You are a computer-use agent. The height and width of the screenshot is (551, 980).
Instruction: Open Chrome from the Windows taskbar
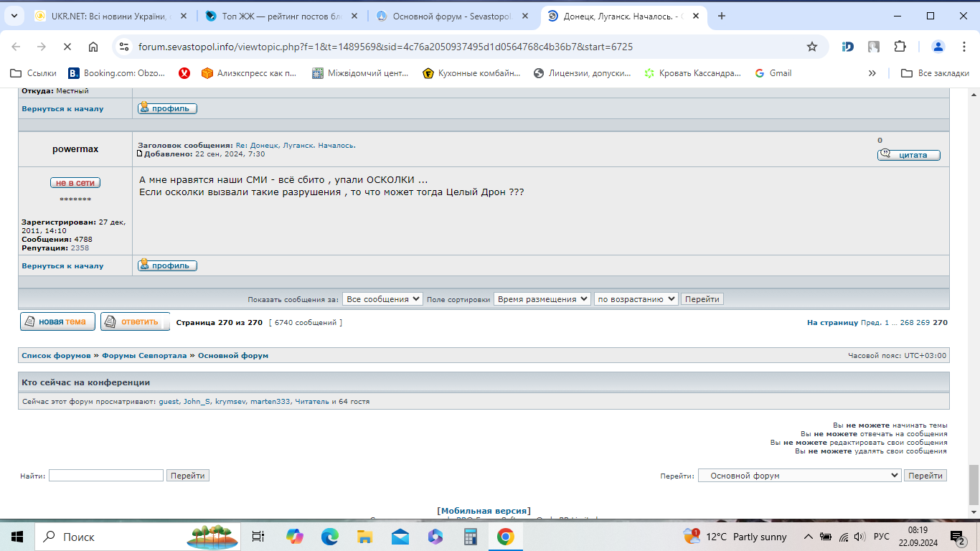click(506, 537)
